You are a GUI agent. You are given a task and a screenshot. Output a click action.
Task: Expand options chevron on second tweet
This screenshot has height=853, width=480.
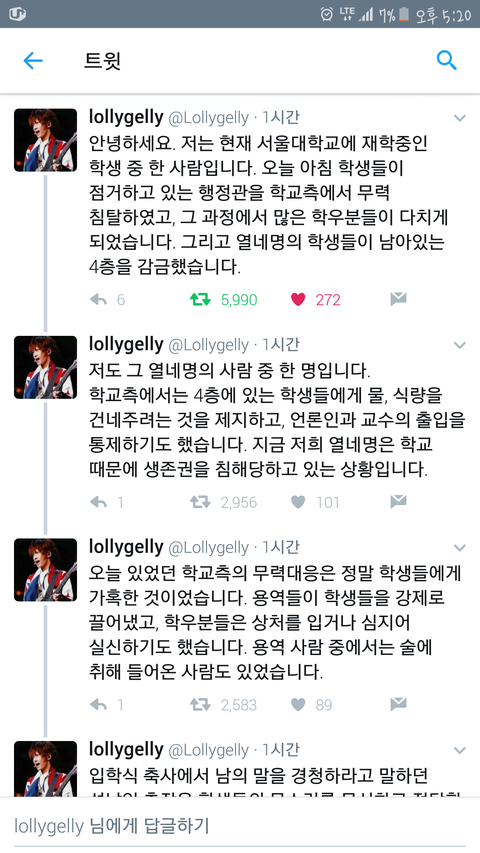click(x=460, y=345)
